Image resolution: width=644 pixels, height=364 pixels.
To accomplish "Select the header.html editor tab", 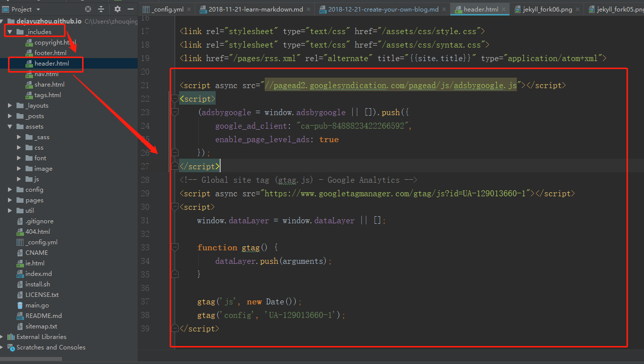I will 480,9.
